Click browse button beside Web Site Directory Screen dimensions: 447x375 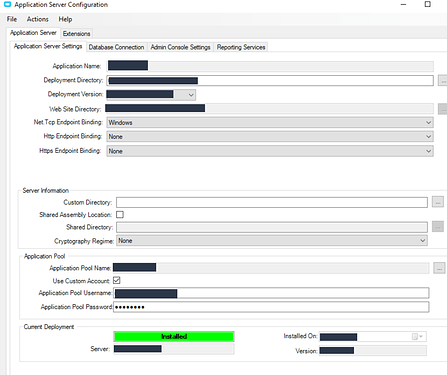(443, 109)
